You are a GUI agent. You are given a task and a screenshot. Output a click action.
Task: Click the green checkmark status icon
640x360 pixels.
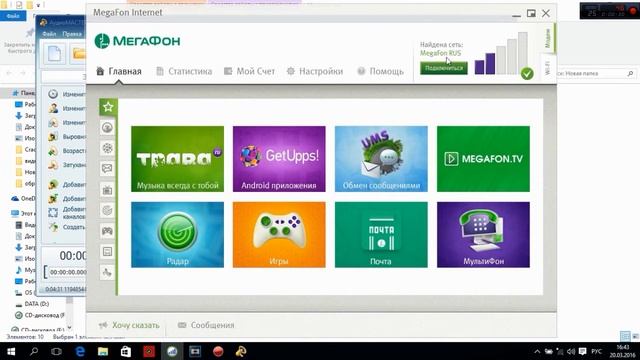click(527, 74)
